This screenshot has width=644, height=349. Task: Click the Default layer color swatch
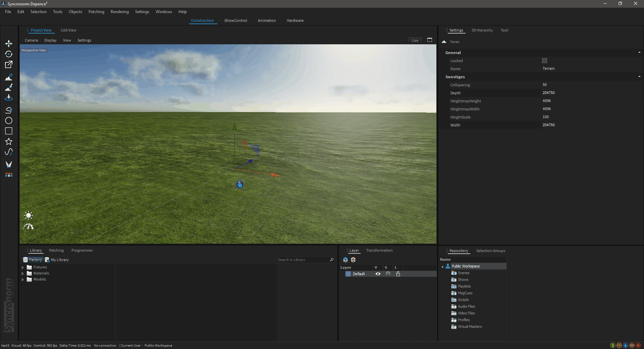click(x=348, y=274)
